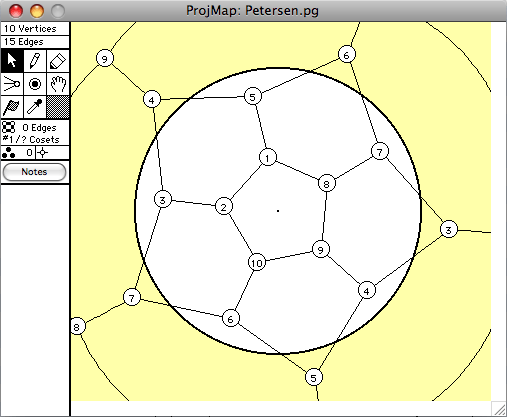Select vertex 5 in the yellow area
The width and height of the screenshot is (507, 417).
[x=314, y=377]
